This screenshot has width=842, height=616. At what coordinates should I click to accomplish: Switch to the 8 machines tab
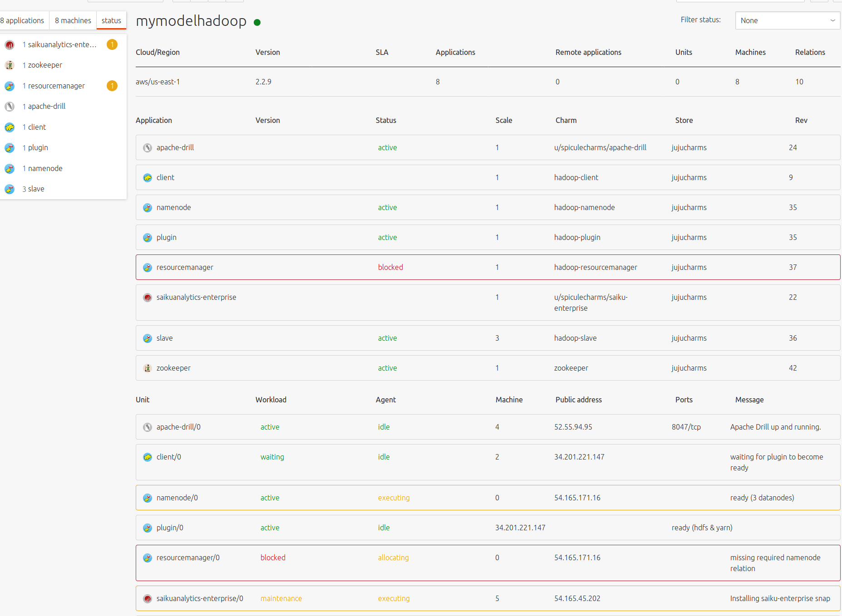(73, 20)
